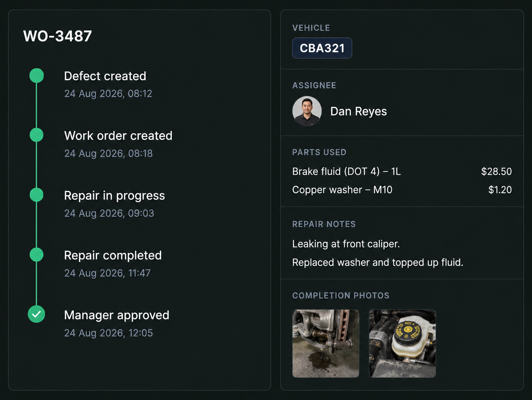Click the VEHICLE section heading

pyautogui.click(x=311, y=28)
